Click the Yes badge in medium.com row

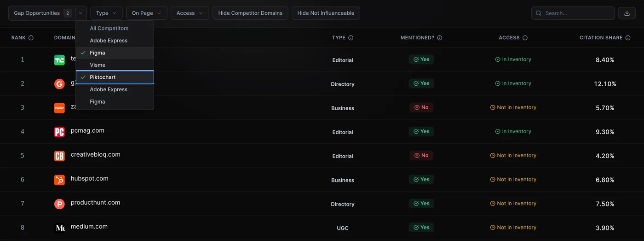[421, 227]
